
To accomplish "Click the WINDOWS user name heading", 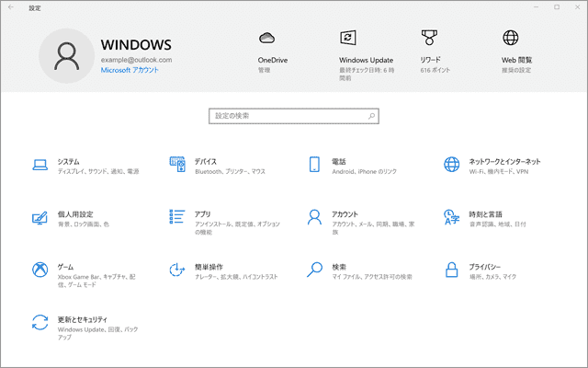I will pos(136,45).
